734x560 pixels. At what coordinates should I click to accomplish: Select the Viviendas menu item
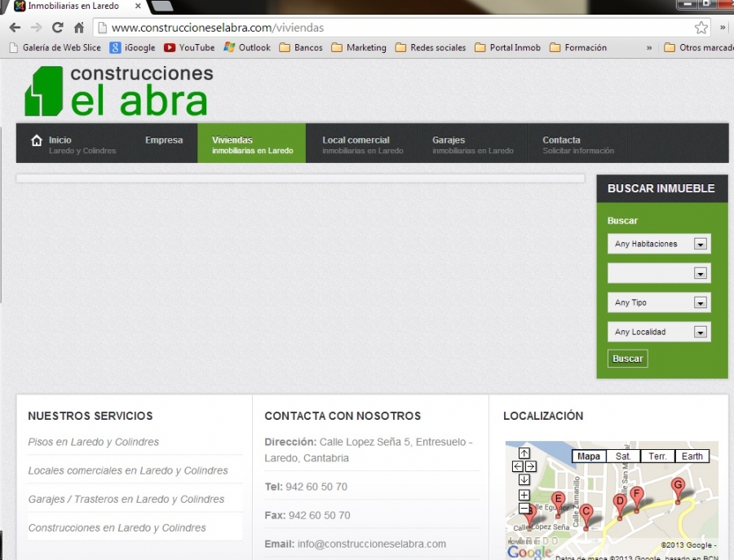pos(252,144)
